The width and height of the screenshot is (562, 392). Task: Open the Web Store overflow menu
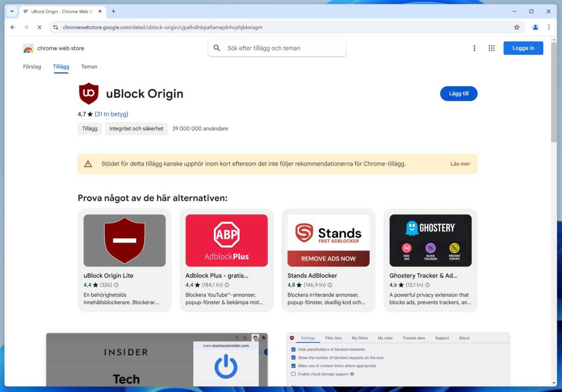pos(474,48)
